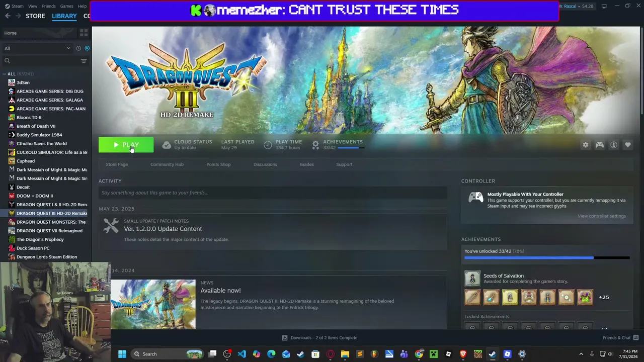644x362 pixels.
Task: Open the Community Hub link
Action: pyautogui.click(x=167, y=164)
